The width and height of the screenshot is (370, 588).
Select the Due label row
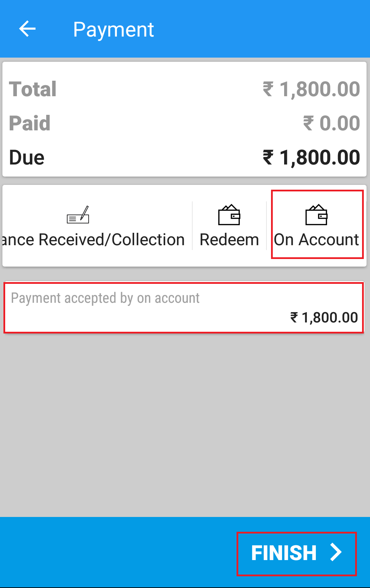click(x=184, y=158)
